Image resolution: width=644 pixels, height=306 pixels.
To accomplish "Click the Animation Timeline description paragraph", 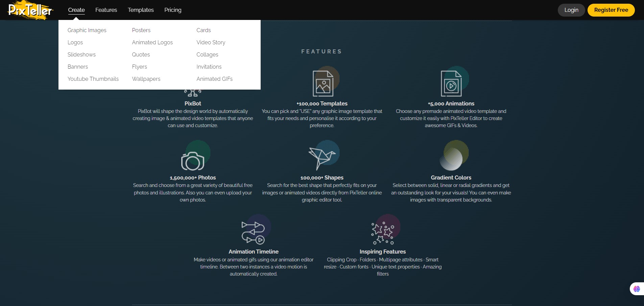I will [x=254, y=267].
